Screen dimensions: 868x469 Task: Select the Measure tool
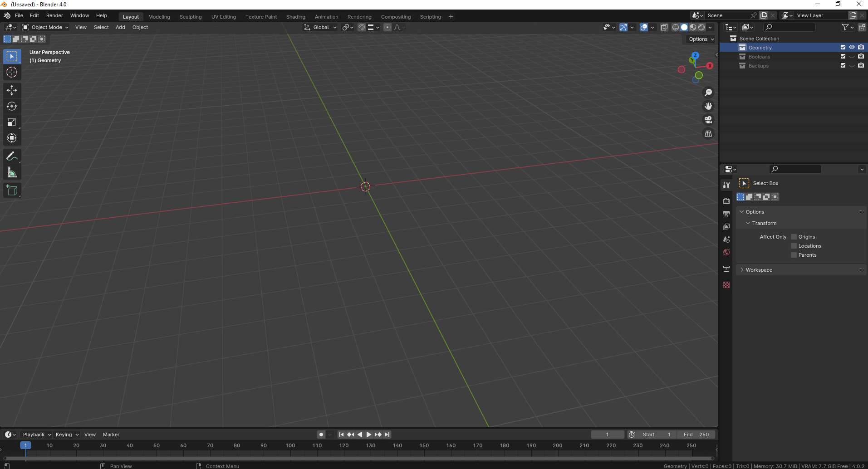[12, 172]
